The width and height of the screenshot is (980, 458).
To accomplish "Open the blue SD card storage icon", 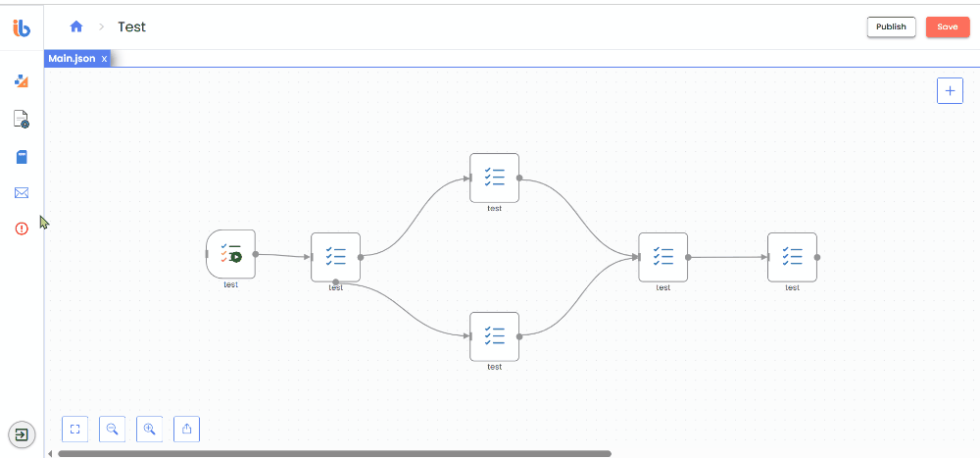I will (22, 156).
